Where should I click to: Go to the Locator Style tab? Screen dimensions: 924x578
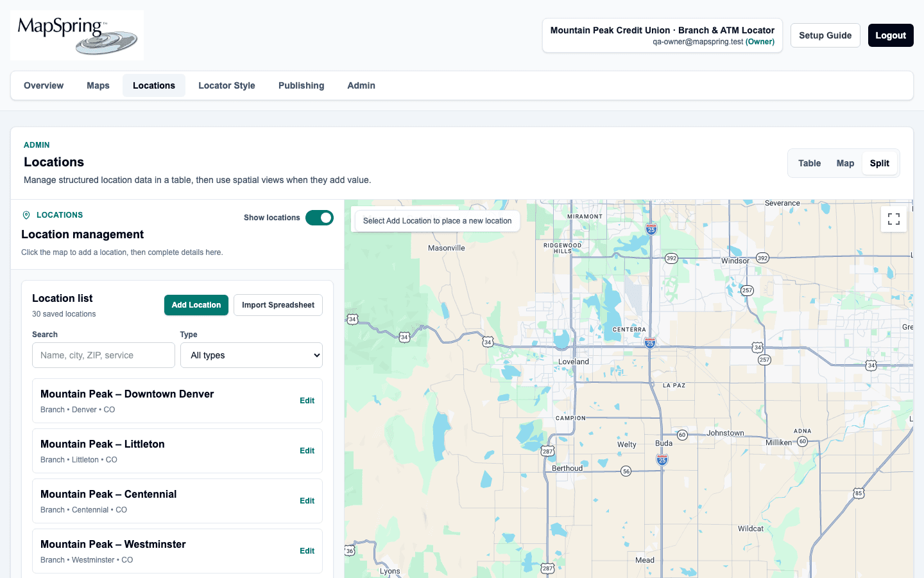(227, 85)
